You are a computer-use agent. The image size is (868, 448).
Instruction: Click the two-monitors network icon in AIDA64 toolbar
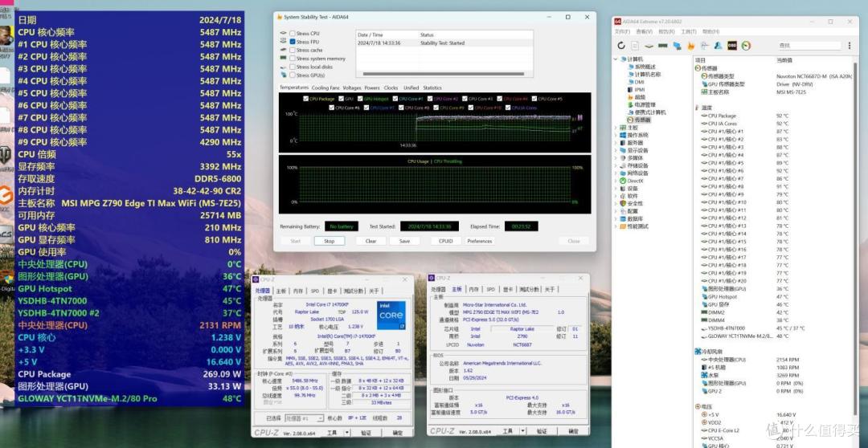[677, 46]
